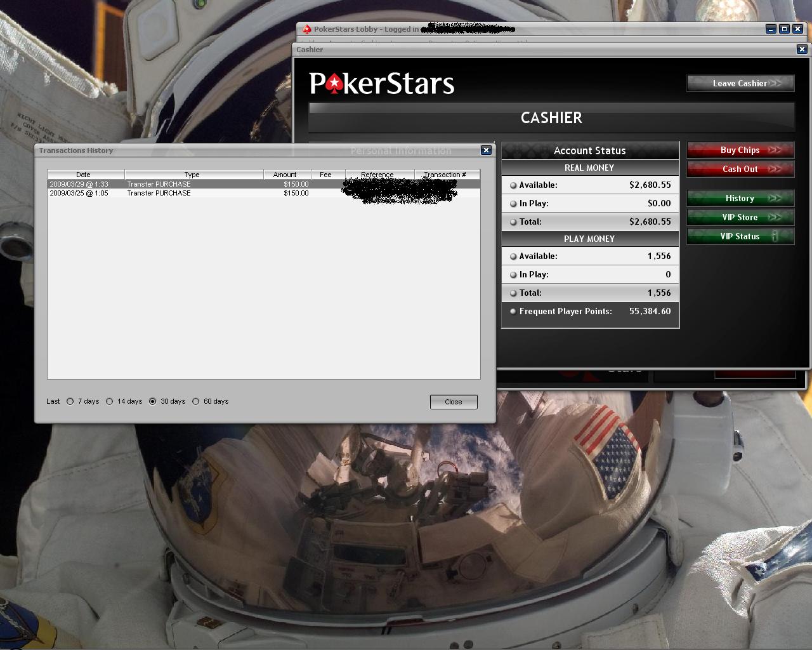
Task: Click the Fee column header
Action: (328, 175)
